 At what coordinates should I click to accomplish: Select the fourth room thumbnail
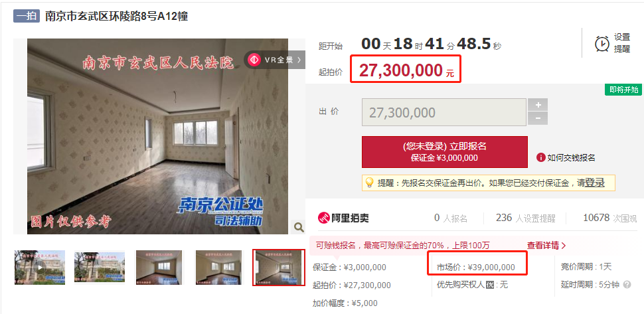218,268
